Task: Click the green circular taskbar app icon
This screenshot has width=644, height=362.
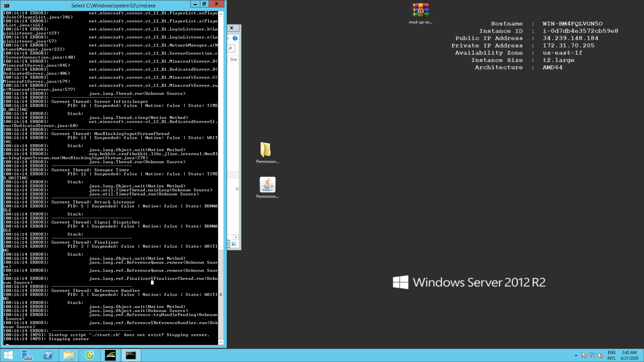Action: [90, 355]
